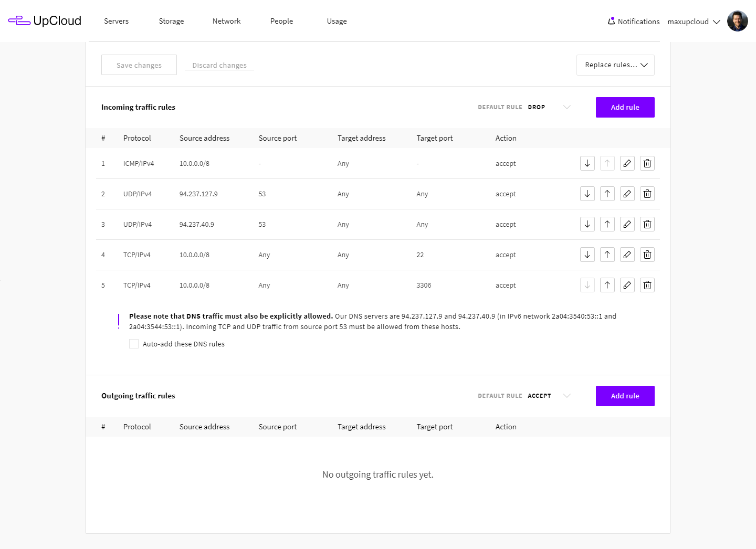Image resolution: width=756 pixels, height=549 pixels.
Task: Open the maxupcloud account menu
Action: coord(693,22)
